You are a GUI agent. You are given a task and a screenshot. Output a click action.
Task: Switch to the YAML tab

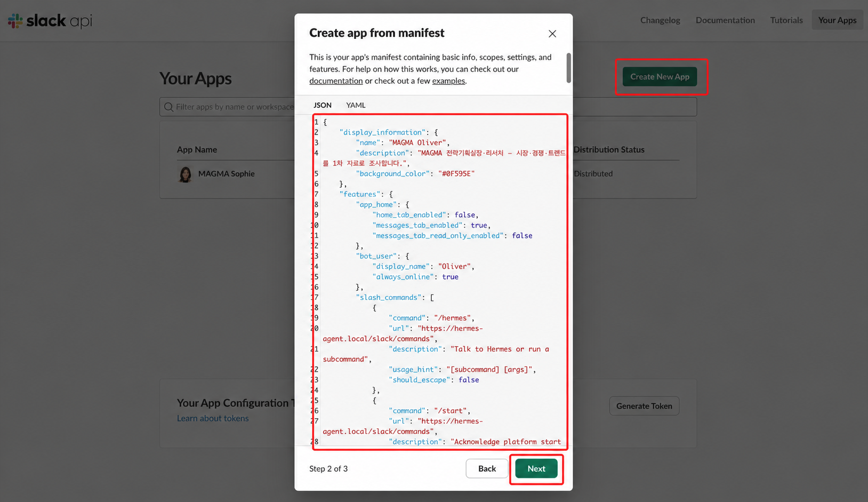[x=356, y=105]
